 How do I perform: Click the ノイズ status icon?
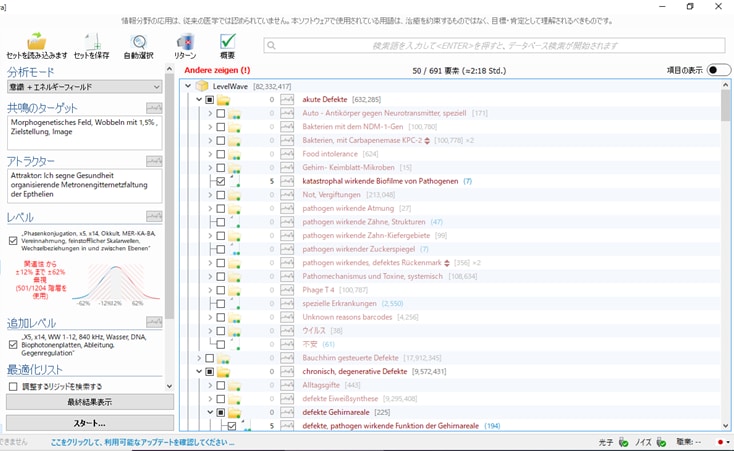click(x=661, y=442)
